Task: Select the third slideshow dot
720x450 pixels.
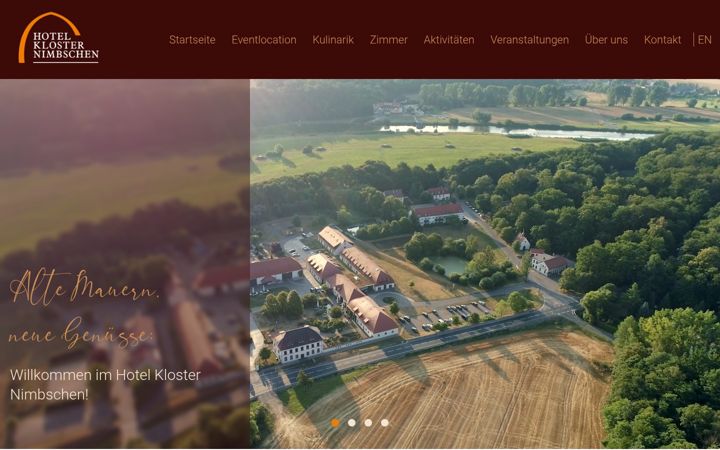Action: tap(368, 423)
